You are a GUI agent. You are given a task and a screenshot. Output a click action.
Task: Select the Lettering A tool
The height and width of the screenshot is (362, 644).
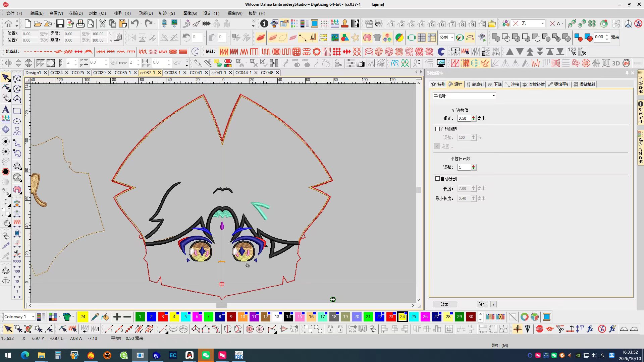click(x=6, y=110)
